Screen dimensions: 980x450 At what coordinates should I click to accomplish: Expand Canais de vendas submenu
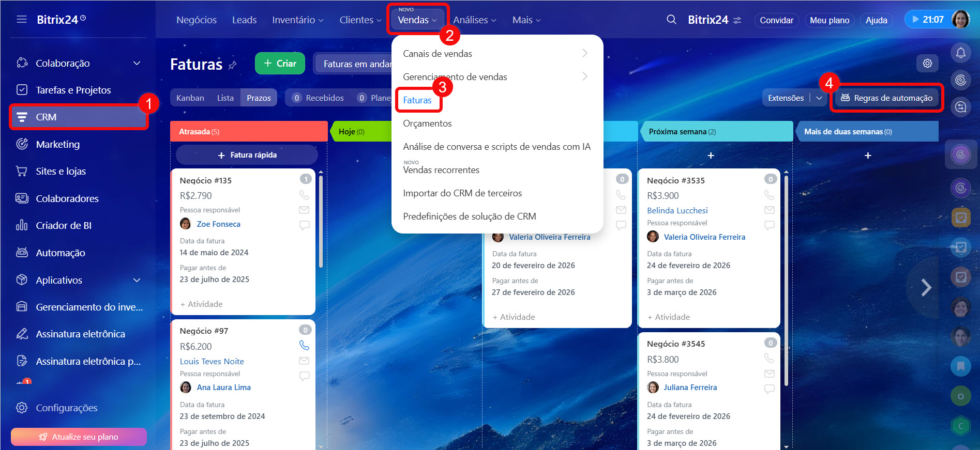pyautogui.click(x=584, y=53)
